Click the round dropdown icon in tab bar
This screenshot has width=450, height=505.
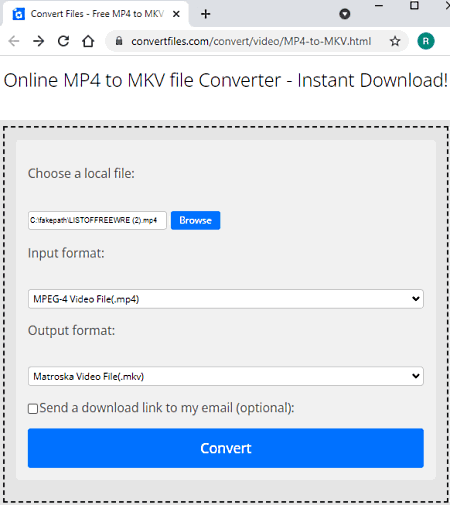click(x=345, y=14)
